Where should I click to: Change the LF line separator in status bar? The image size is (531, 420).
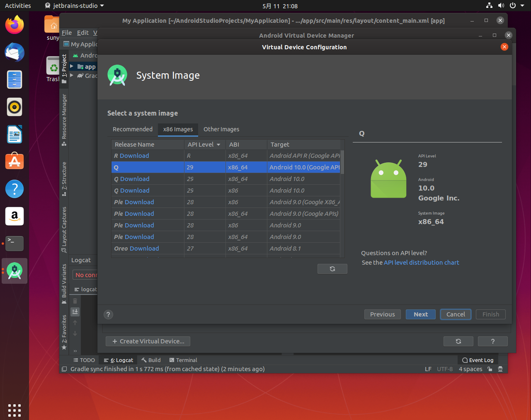(x=428, y=369)
